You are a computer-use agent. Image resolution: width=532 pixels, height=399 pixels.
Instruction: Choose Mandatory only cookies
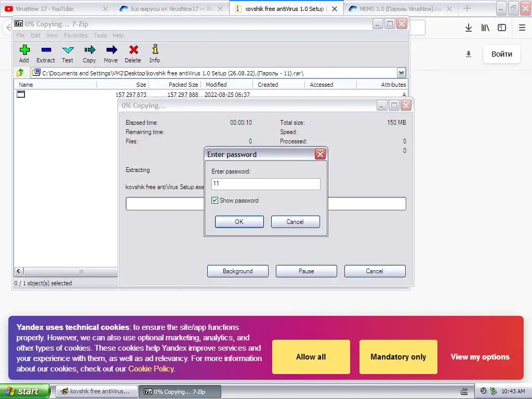click(x=398, y=357)
